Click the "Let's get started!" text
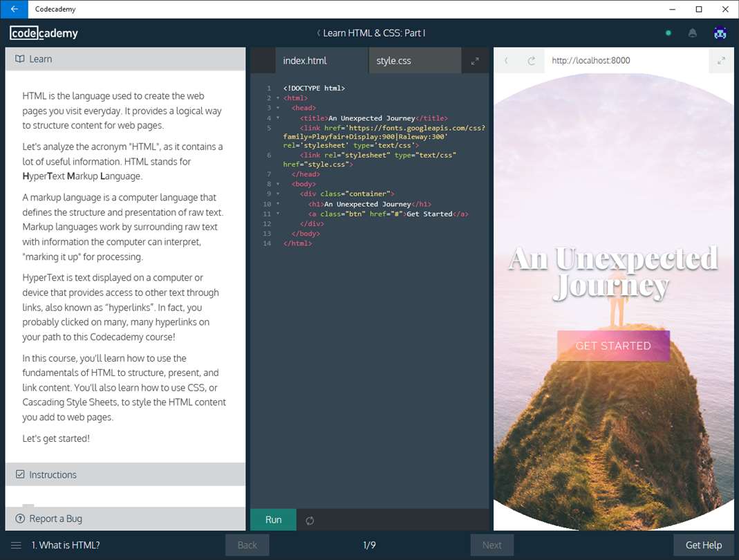Image resolution: width=739 pixels, height=560 pixels. pos(55,438)
